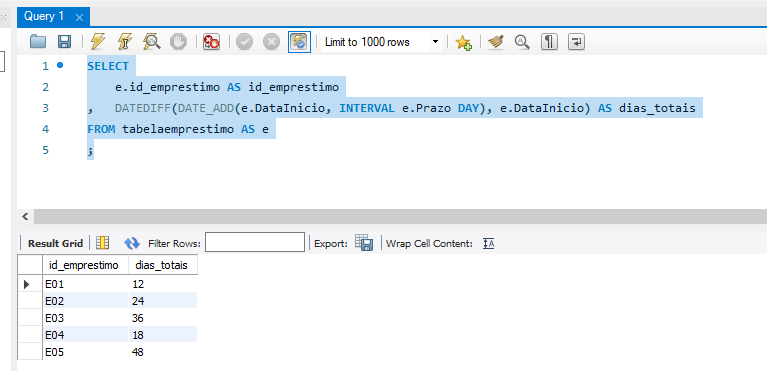
Task: Select the E03 cell
Action: [x=86, y=318]
